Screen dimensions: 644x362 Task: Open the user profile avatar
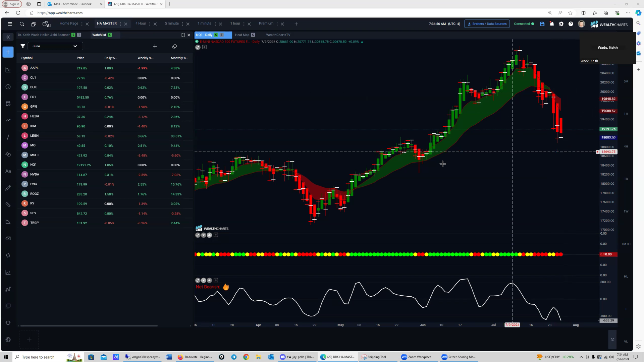pos(581,24)
